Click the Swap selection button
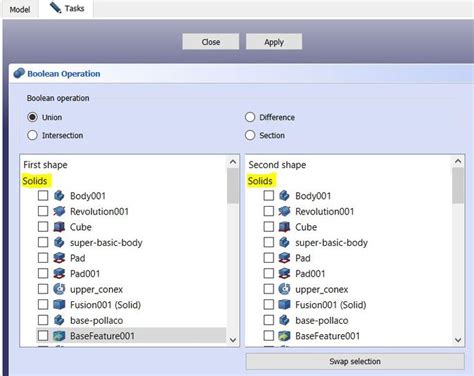 pyautogui.click(x=355, y=361)
